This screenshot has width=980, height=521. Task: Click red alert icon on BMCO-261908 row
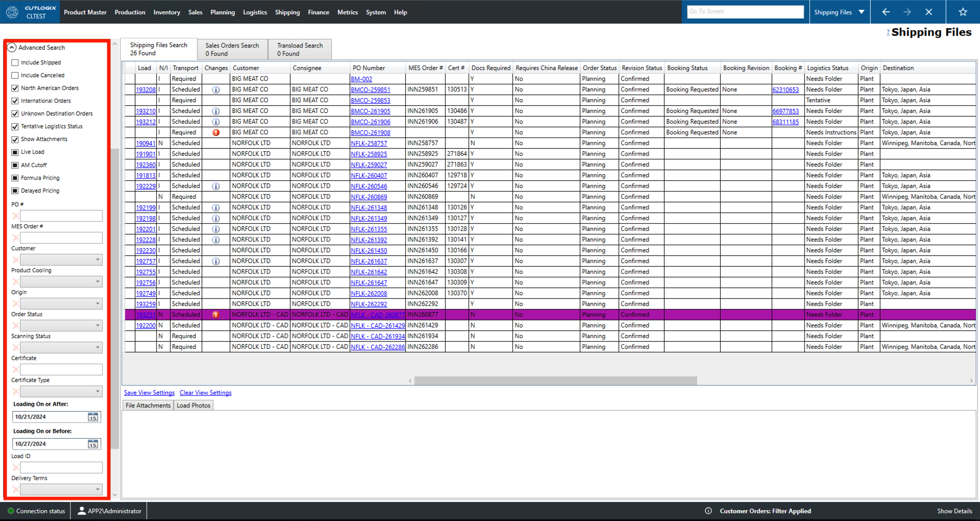pos(216,132)
